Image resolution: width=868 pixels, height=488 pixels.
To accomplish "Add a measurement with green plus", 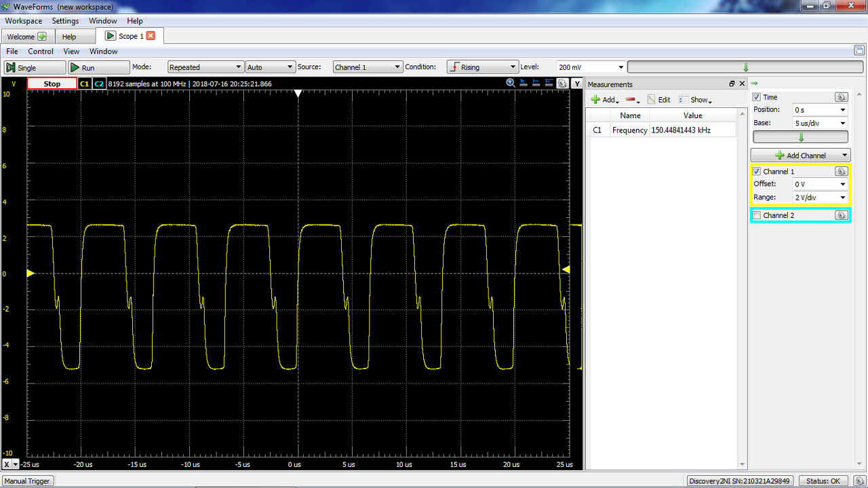I will [604, 100].
